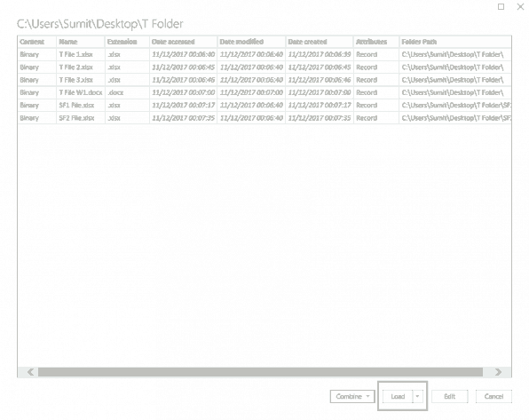Click the left scroll arrow
Viewport: 529px width, 420px height.
pyautogui.click(x=30, y=372)
